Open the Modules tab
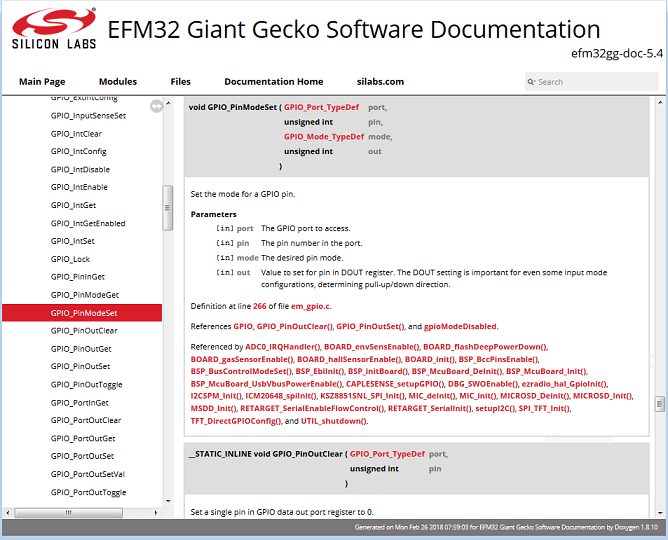Viewport: 668px width, 540px height. [118, 82]
